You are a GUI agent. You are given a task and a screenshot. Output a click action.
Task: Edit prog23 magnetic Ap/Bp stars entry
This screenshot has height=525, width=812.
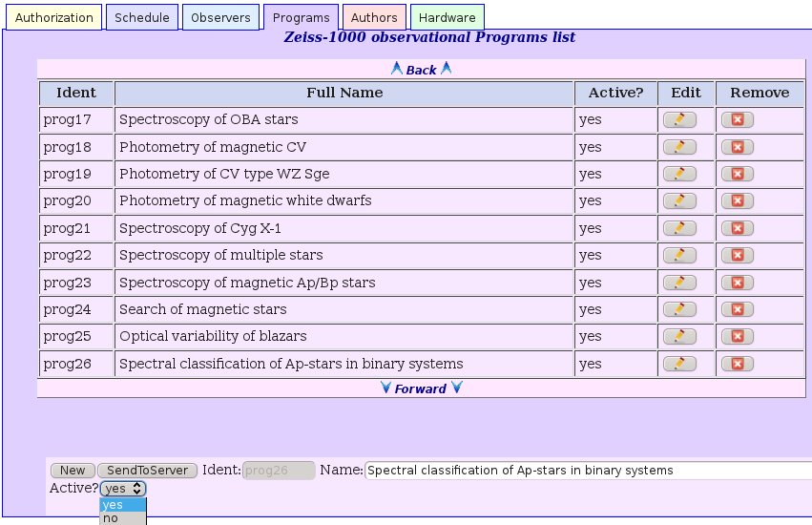[x=679, y=283]
